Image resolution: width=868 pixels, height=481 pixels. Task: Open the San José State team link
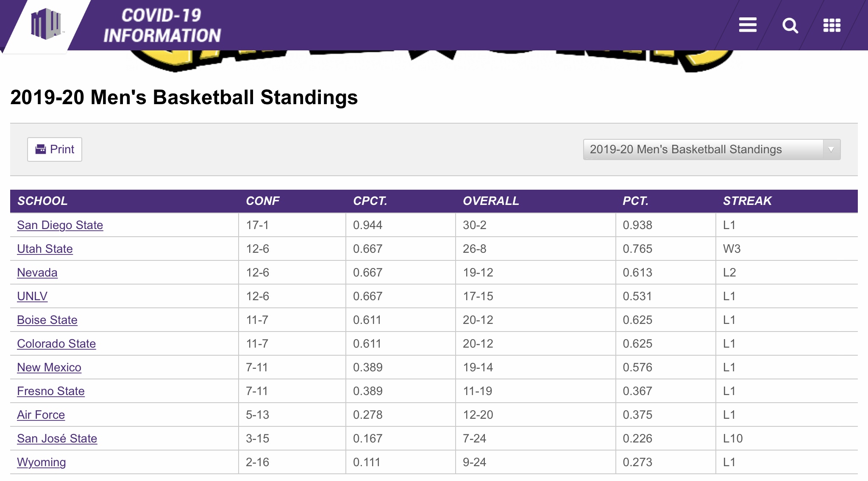coord(57,439)
